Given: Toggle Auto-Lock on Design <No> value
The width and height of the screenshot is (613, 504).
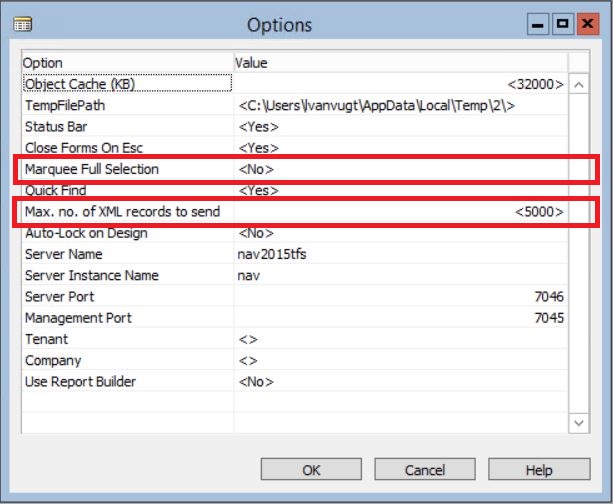Looking at the screenshot, I should pyautogui.click(x=401, y=233).
